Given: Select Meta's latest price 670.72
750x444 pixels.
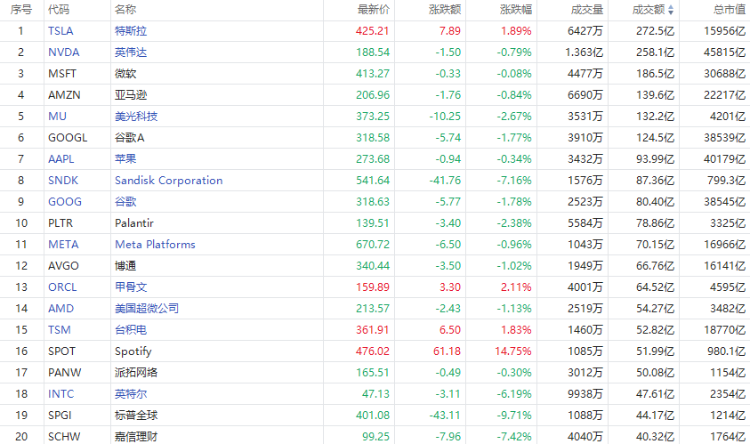Looking at the screenshot, I should pos(373,244).
